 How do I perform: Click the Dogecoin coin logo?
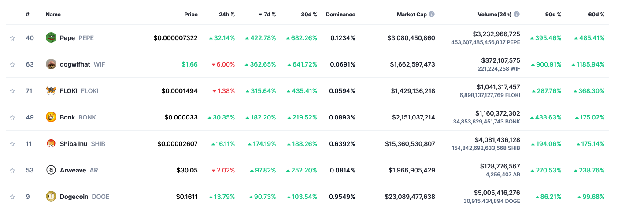tap(51, 197)
